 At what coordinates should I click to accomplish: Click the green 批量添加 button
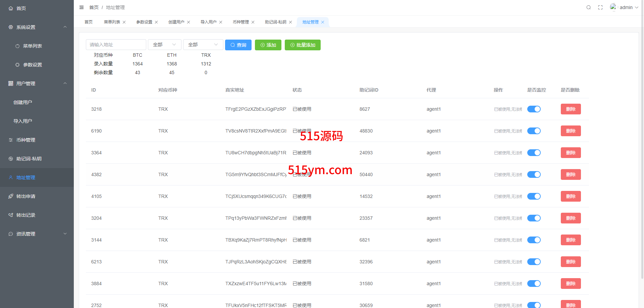coord(303,45)
